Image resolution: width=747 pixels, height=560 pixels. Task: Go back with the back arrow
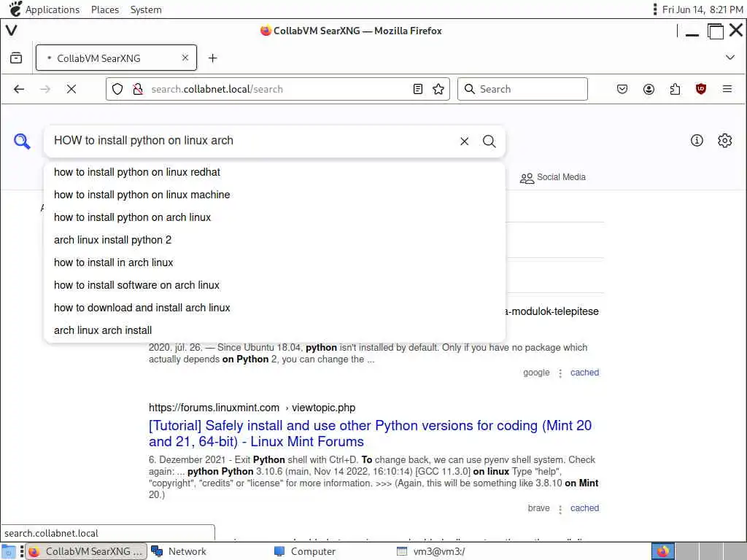click(19, 89)
